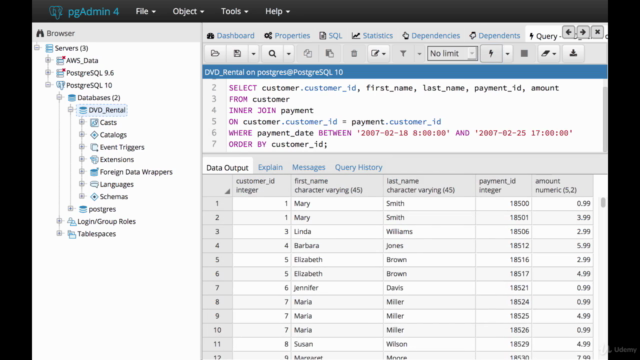
Task: Select Catalogs in the browser tree
Action: (x=113, y=135)
